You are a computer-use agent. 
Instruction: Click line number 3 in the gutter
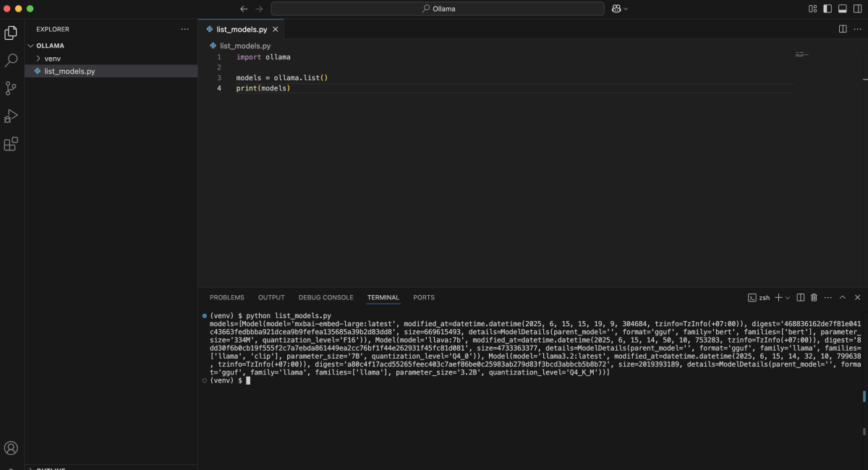[x=218, y=77]
